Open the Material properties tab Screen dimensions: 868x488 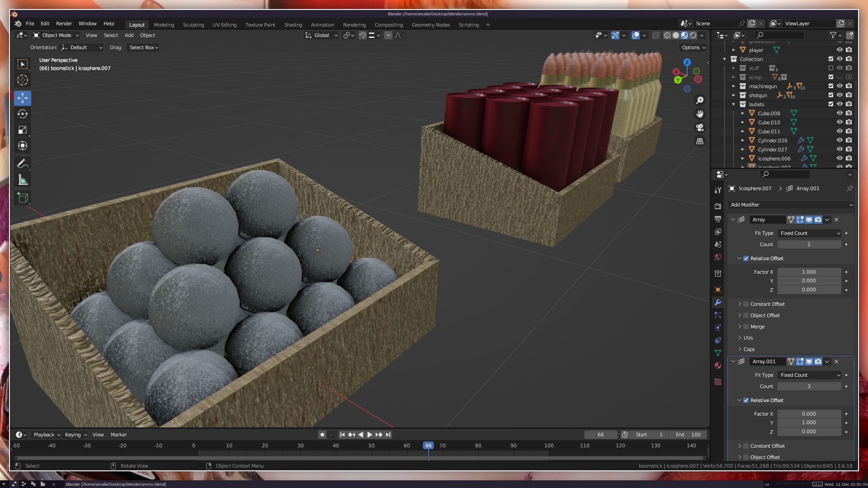pyautogui.click(x=718, y=366)
